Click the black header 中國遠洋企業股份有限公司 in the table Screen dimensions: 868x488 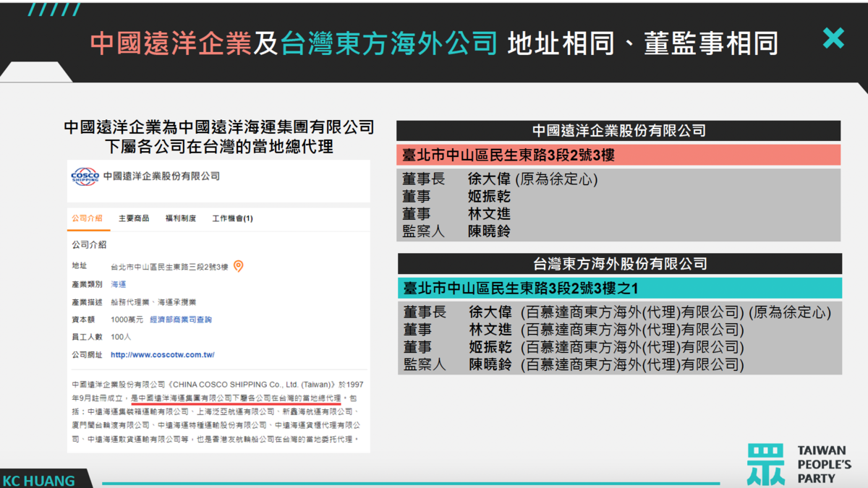[x=618, y=131]
